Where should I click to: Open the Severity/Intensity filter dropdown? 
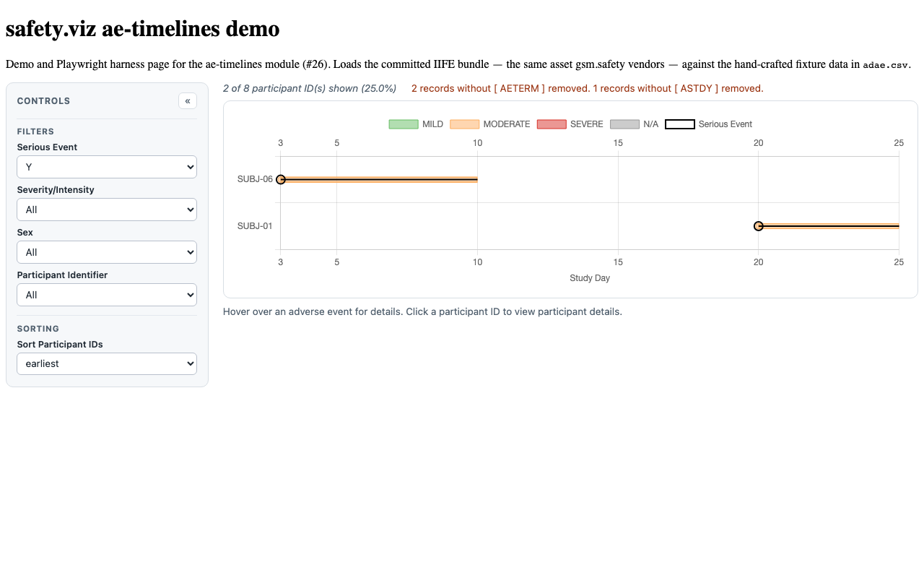click(107, 210)
